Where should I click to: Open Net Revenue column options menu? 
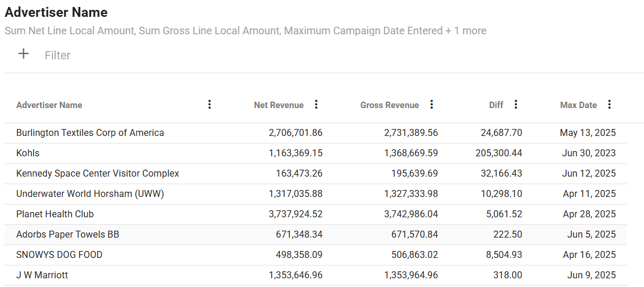tap(316, 105)
